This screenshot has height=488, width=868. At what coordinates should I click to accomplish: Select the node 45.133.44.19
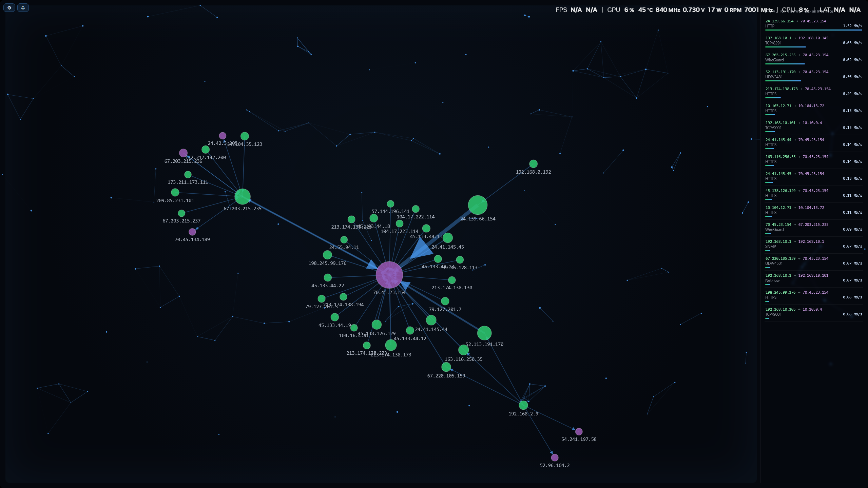335,317
